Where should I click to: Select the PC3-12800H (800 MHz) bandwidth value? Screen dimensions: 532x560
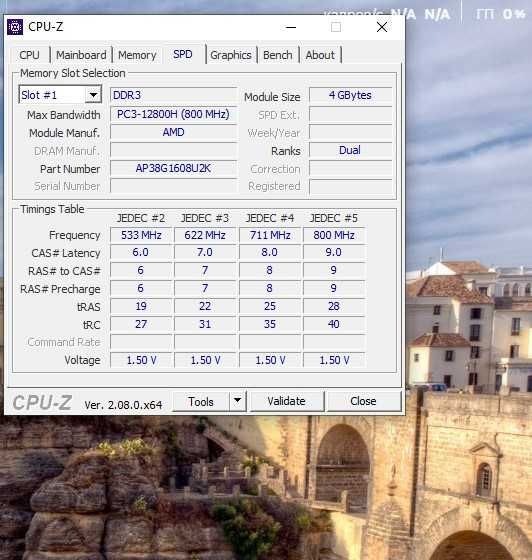pyautogui.click(x=173, y=114)
